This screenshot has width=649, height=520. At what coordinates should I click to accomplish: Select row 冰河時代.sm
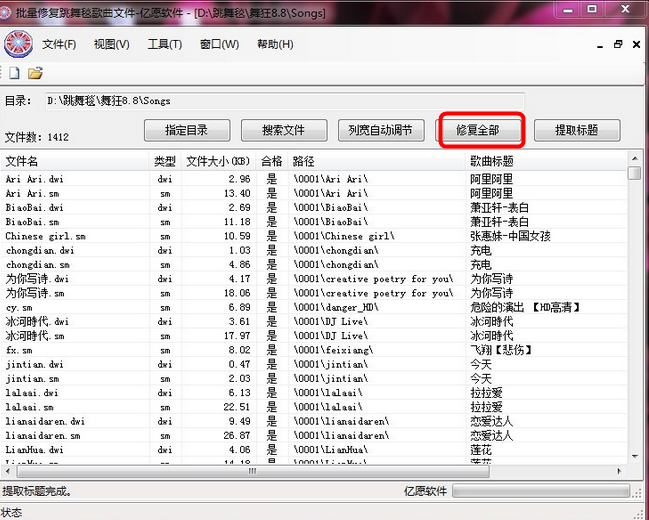click(314, 336)
